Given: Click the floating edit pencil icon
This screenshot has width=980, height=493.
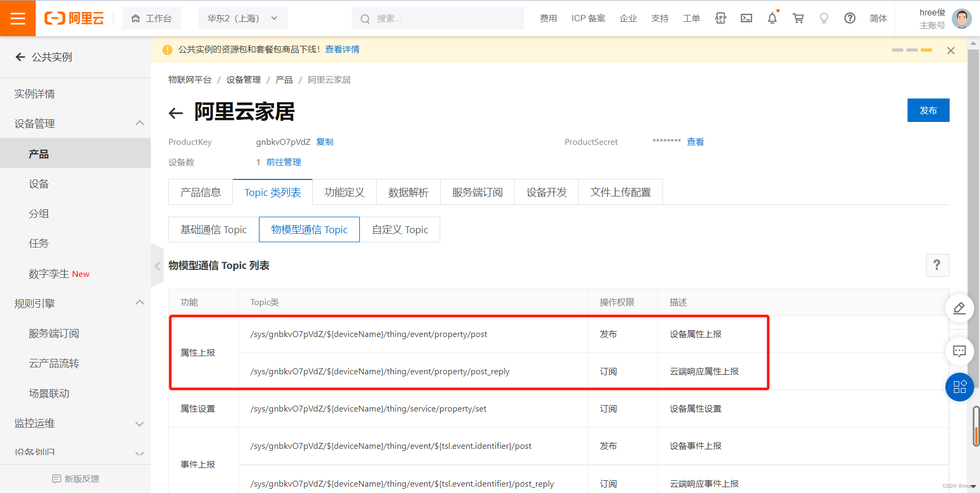Looking at the screenshot, I should click(959, 308).
